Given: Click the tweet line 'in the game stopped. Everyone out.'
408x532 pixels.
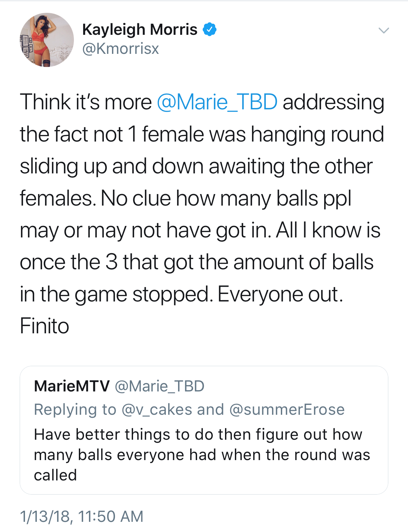Looking at the screenshot, I should point(182,295).
